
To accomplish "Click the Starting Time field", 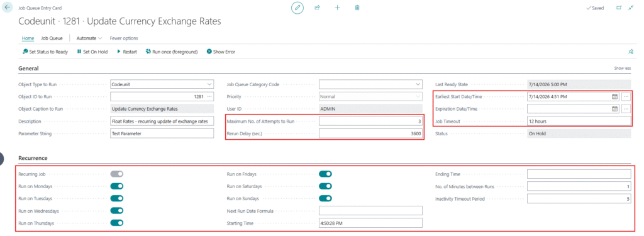I will point(370,223).
